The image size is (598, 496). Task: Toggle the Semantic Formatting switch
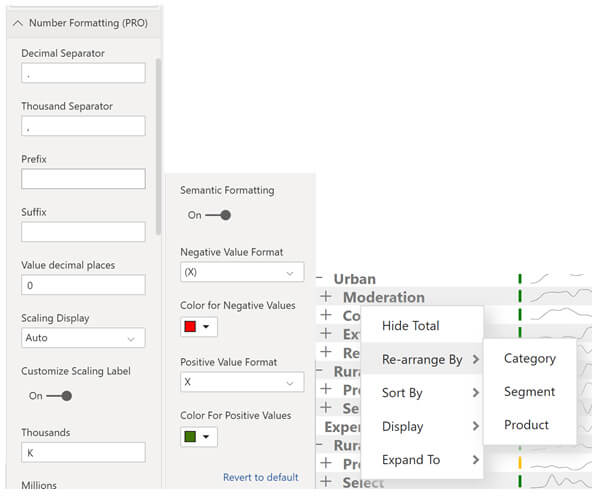pos(218,215)
